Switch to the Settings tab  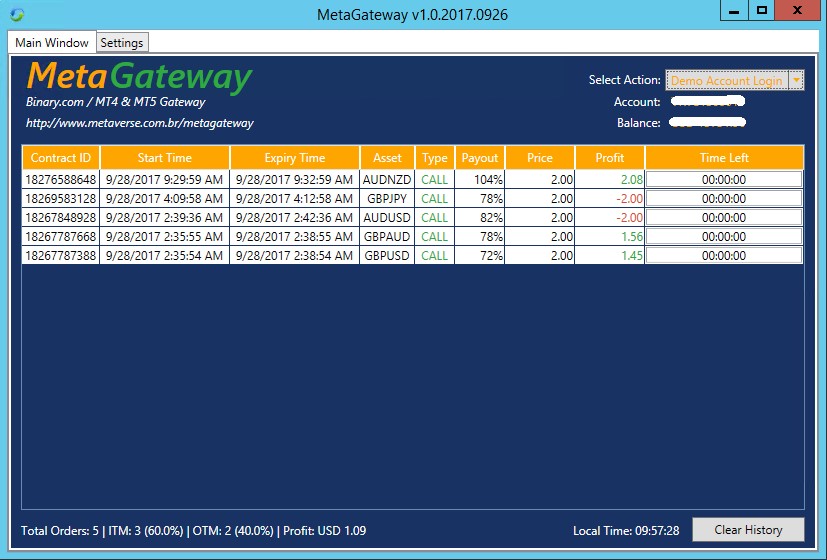click(x=122, y=43)
